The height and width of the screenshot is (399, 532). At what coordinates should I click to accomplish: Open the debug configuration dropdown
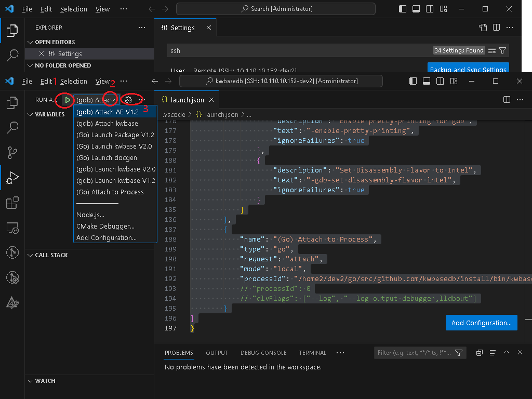coord(113,99)
